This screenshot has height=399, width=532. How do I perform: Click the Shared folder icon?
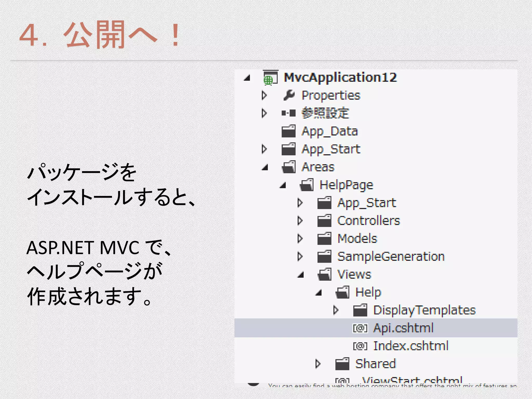pos(342,364)
